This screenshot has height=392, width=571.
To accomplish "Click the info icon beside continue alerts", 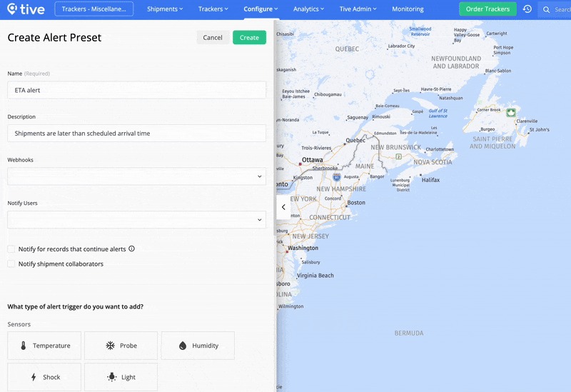I will [131, 249].
